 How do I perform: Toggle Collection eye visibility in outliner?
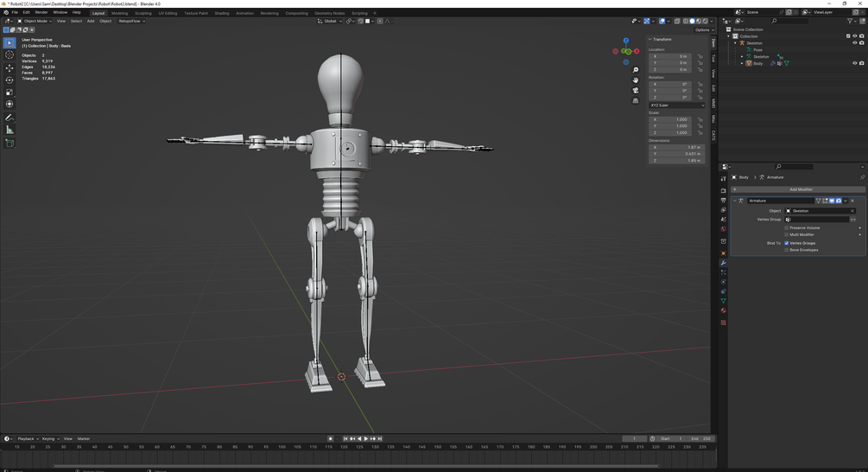[x=855, y=36]
